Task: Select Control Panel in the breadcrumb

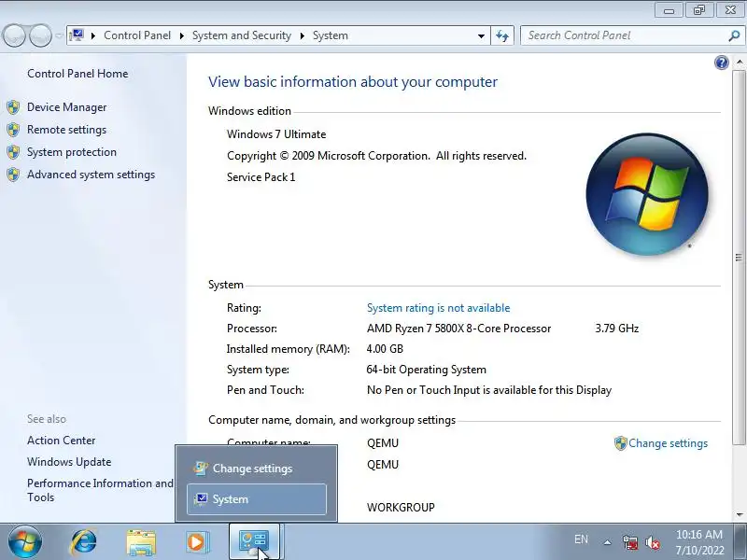Action: point(137,35)
